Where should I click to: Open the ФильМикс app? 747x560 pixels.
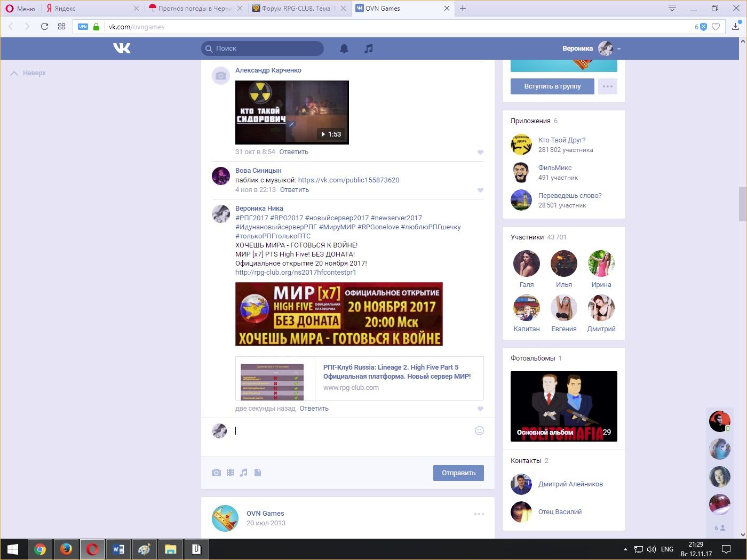(555, 168)
